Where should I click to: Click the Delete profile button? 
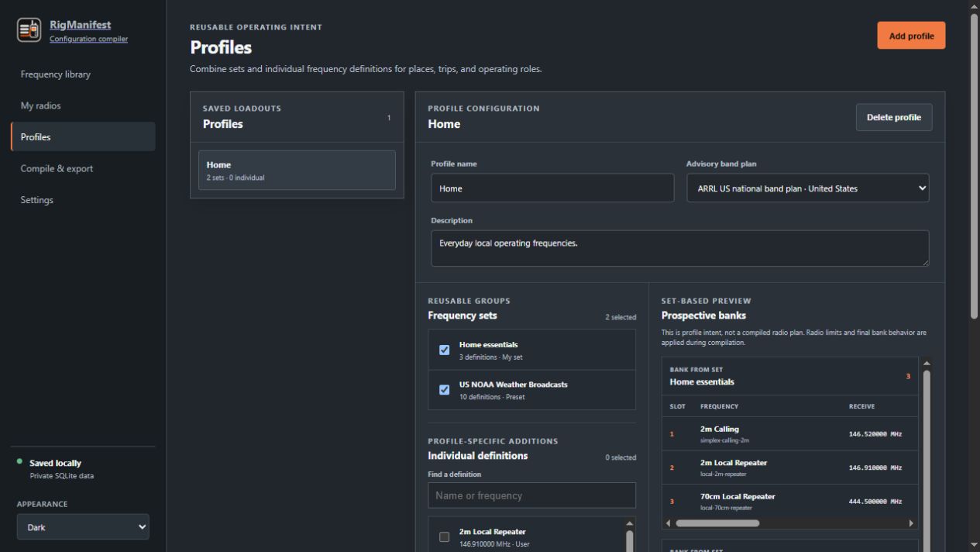click(893, 118)
